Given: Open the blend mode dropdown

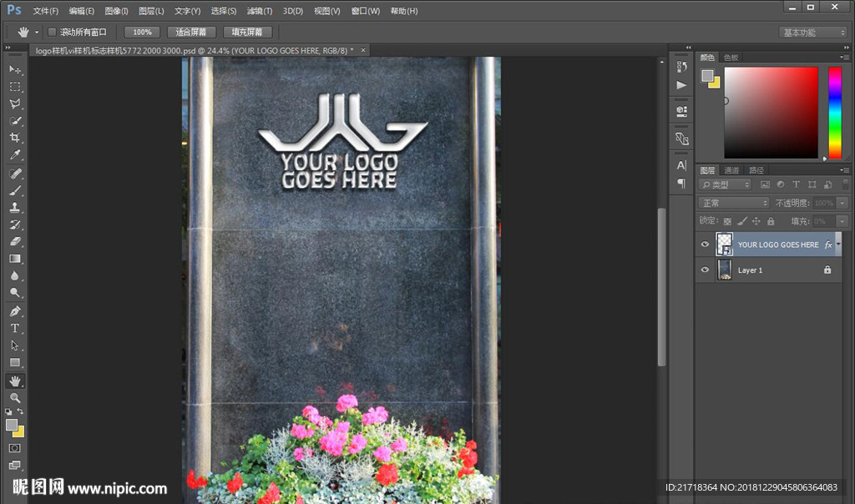Looking at the screenshot, I should coord(734,203).
